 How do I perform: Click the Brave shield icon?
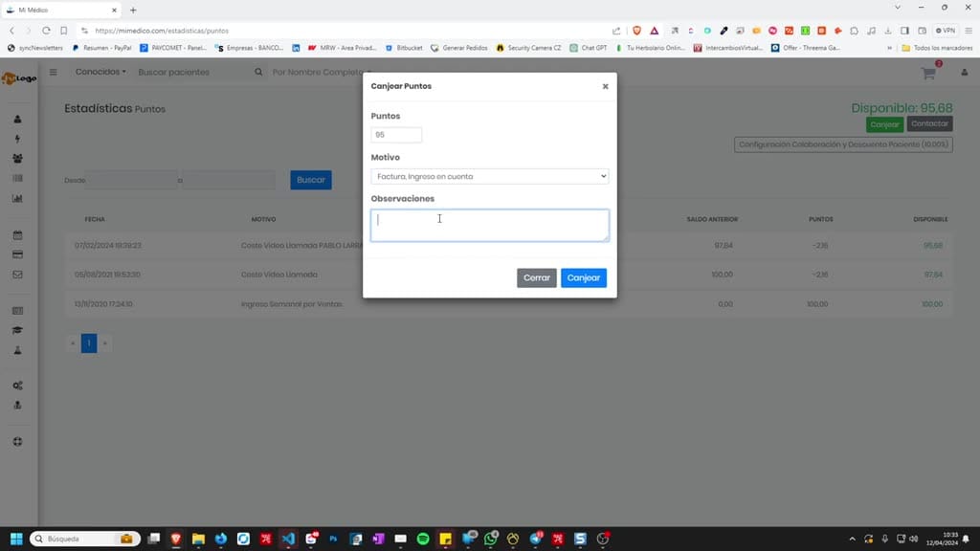[x=636, y=30]
